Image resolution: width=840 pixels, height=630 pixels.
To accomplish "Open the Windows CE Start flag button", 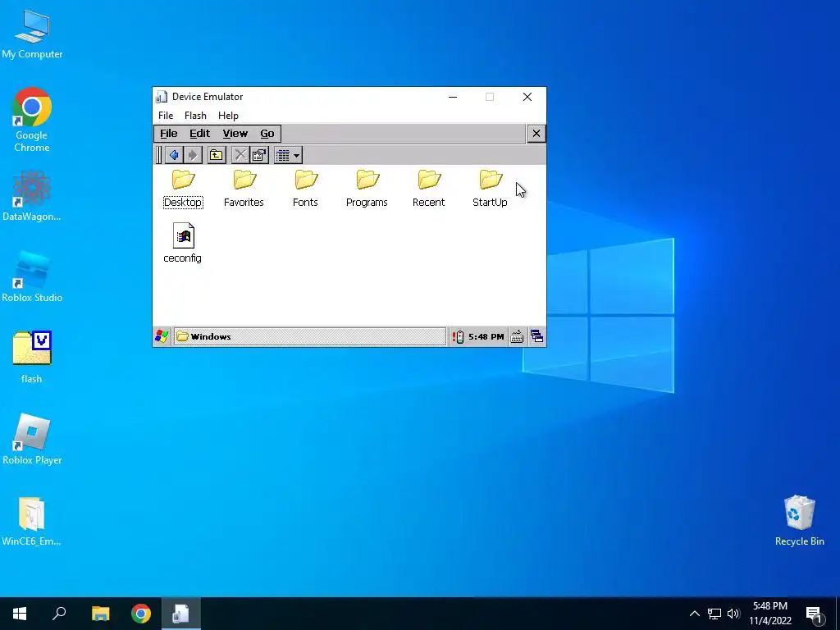I will [x=162, y=336].
